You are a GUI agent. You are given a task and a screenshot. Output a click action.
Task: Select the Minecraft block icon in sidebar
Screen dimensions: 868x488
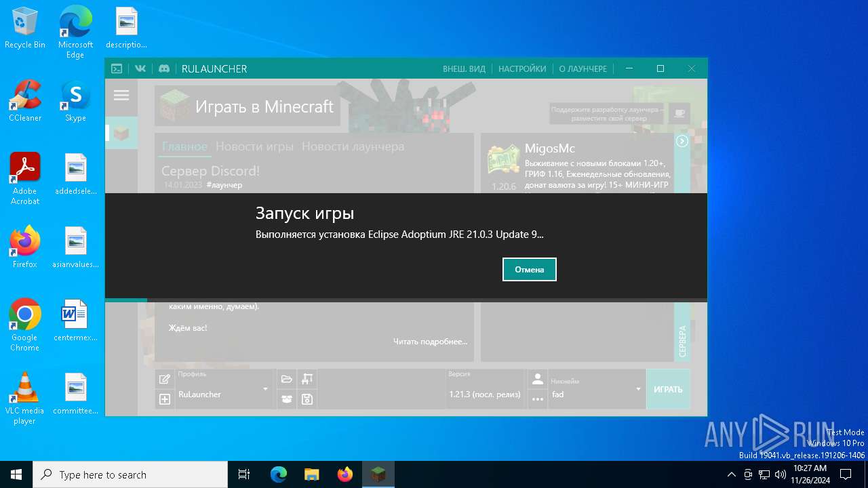(121, 134)
